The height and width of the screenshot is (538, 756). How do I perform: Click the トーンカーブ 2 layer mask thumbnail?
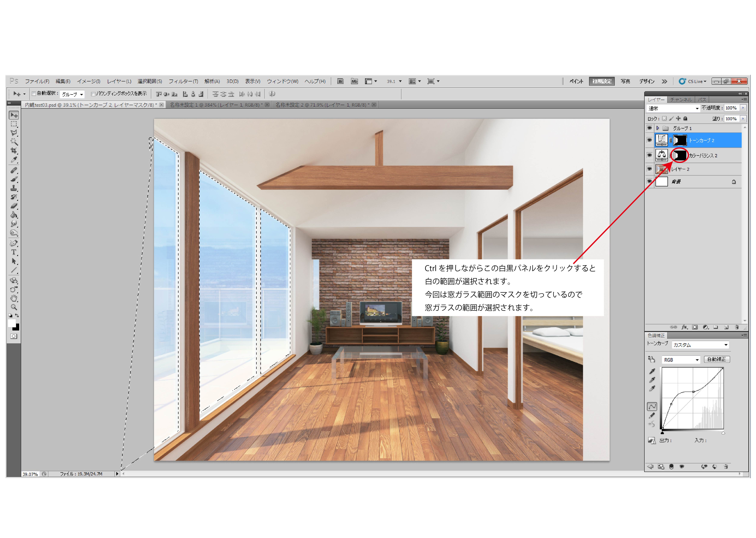[x=680, y=140]
